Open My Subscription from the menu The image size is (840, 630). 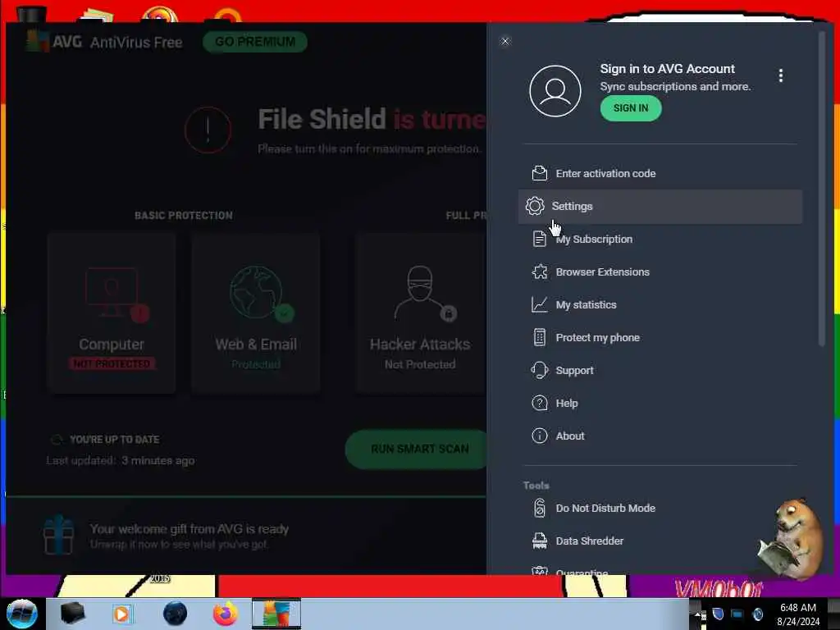click(660, 240)
